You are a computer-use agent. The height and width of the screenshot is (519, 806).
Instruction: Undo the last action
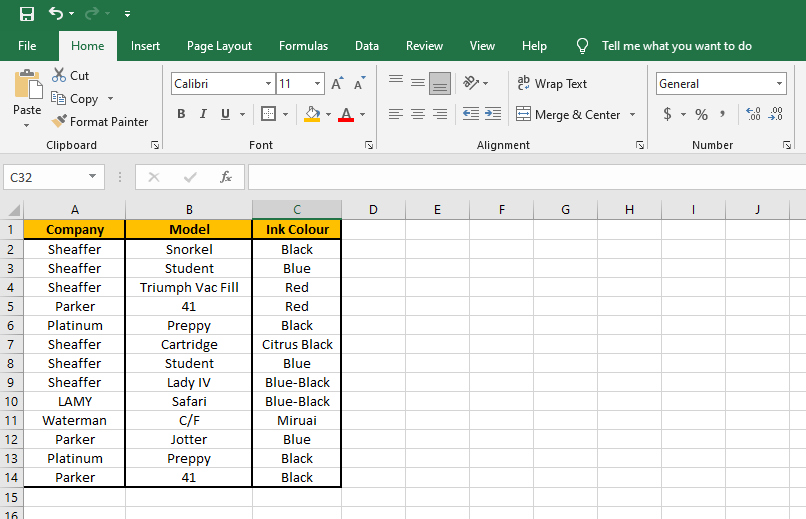click(56, 13)
